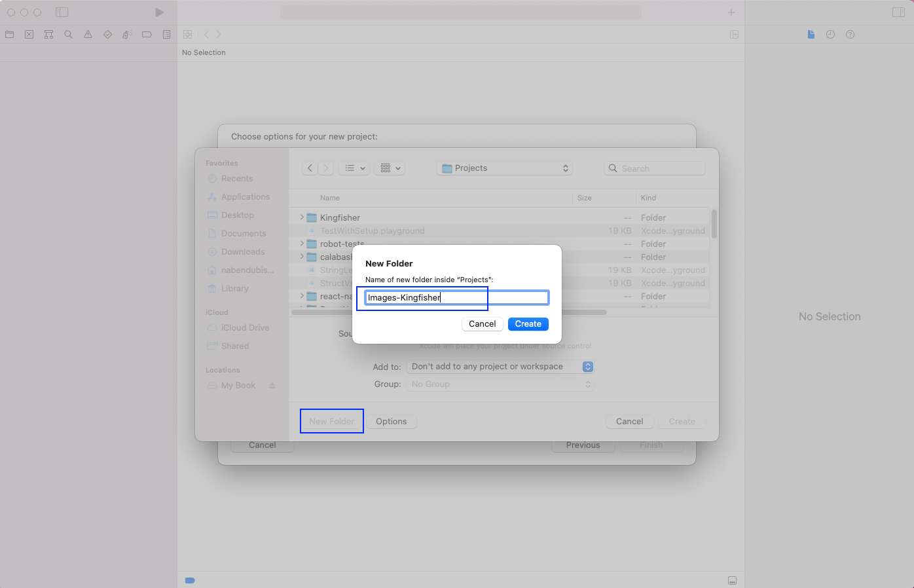
Task: Expand the react-na folder row
Action: [x=302, y=296]
